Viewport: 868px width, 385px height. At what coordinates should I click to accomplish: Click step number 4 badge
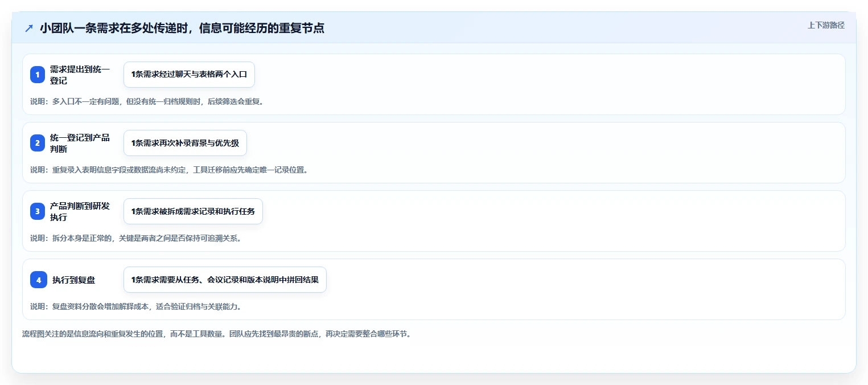pyautogui.click(x=39, y=280)
